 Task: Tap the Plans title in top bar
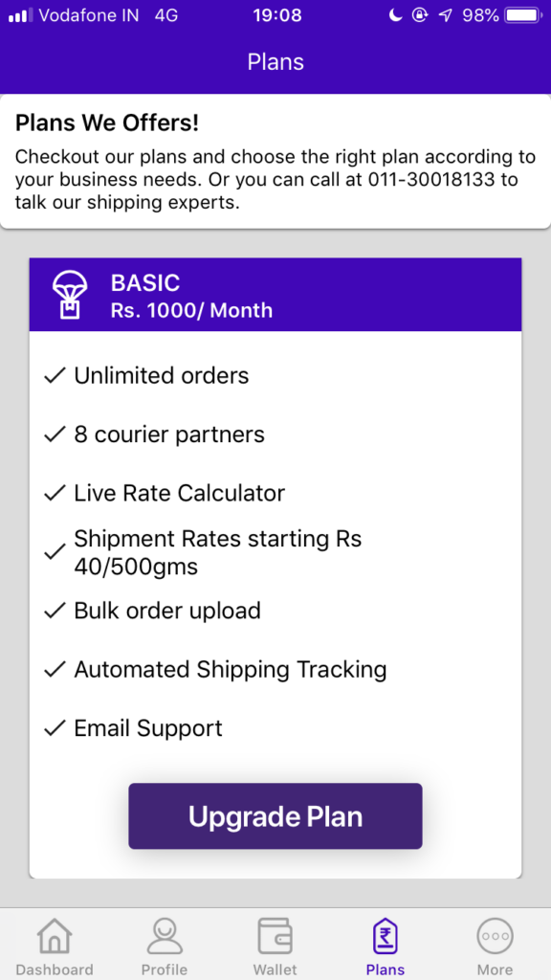tap(275, 62)
